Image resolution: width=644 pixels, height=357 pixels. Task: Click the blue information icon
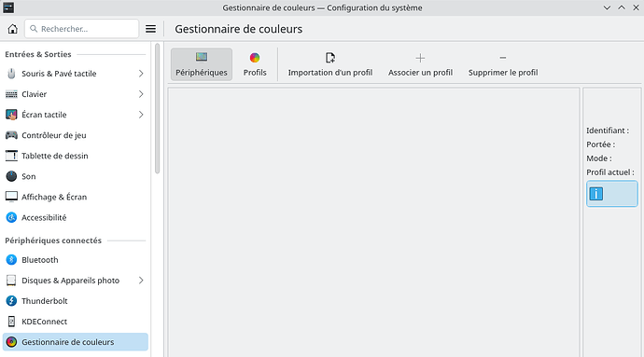coord(596,194)
